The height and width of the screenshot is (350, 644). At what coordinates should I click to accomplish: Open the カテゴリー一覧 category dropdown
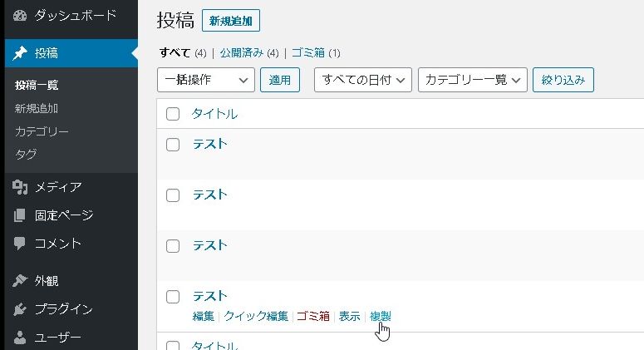click(x=473, y=80)
